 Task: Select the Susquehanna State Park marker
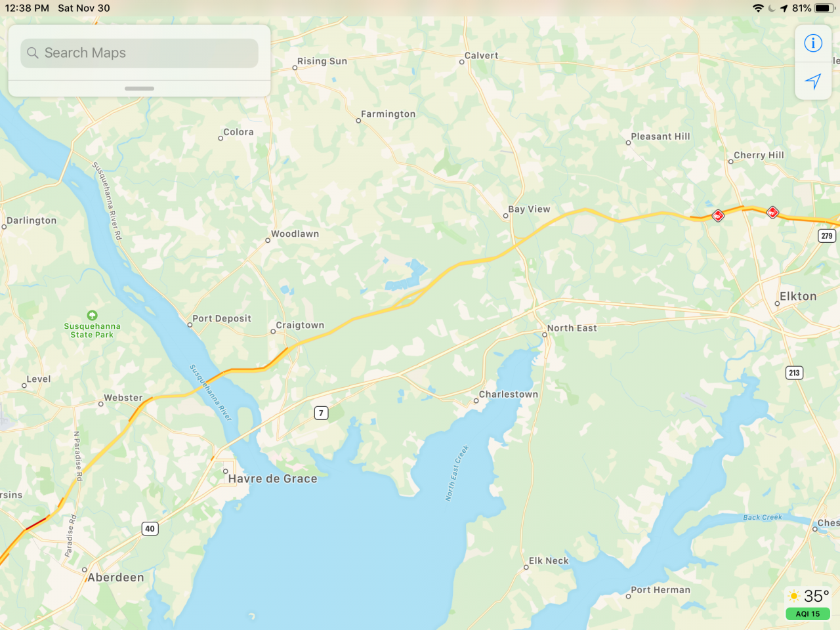coord(93,316)
